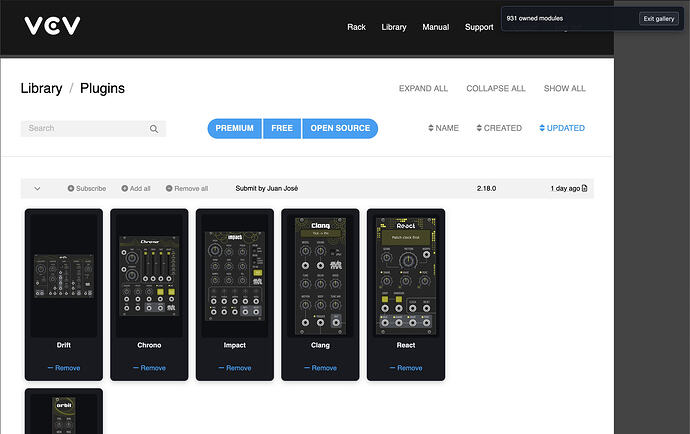
Task: Click the 931 owned modules text
Action: coord(535,18)
